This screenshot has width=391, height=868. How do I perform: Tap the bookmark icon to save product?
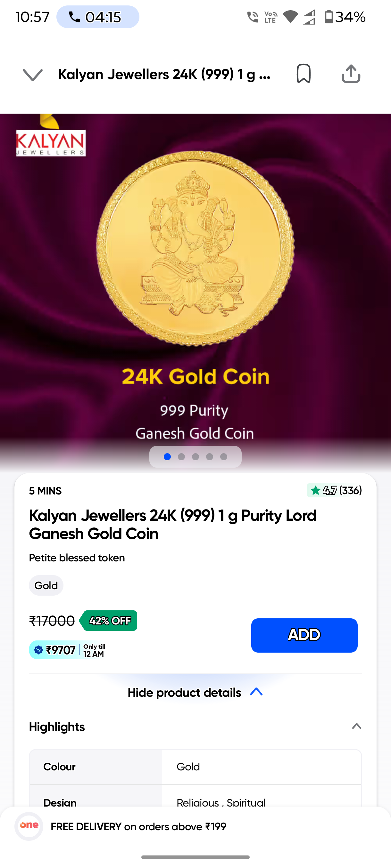(x=303, y=74)
